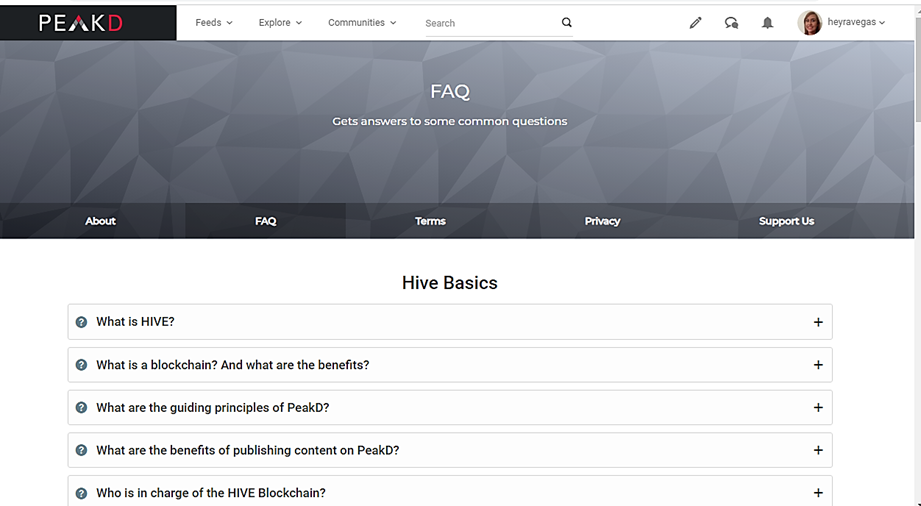Click "What is a blockchain? And what are the benefits?"

tap(233, 365)
